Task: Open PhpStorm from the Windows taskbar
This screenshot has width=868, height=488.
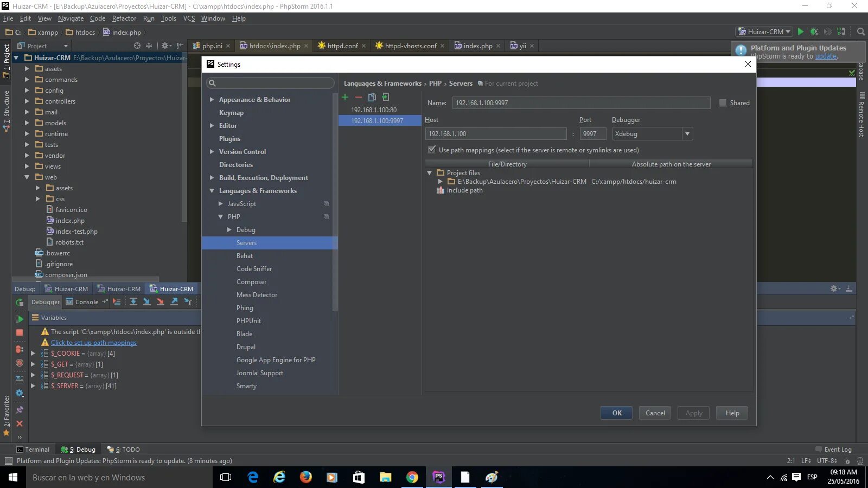Action: tap(438, 477)
